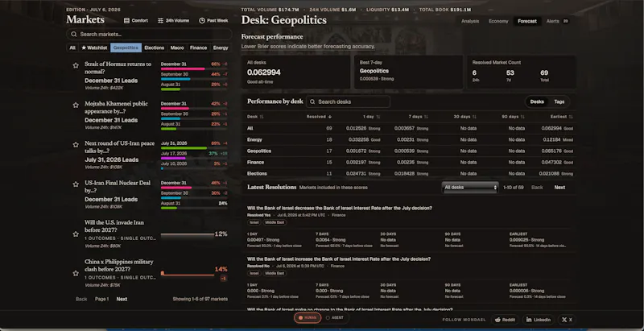644x331 pixels.
Task: Sort by 1 day column arrows
Action: pyautogui.click(x=378, y=117)
